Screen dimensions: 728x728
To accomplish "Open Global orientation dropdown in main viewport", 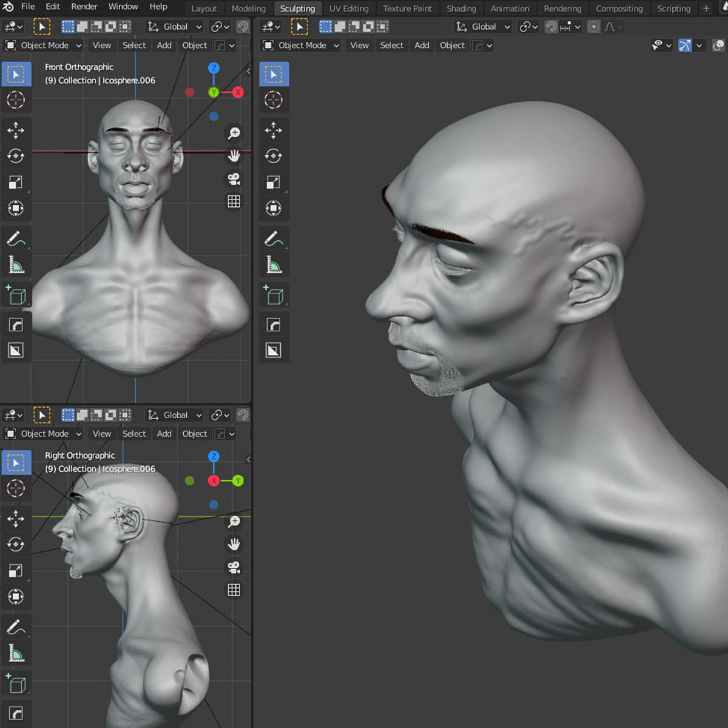I will point(483,27).
